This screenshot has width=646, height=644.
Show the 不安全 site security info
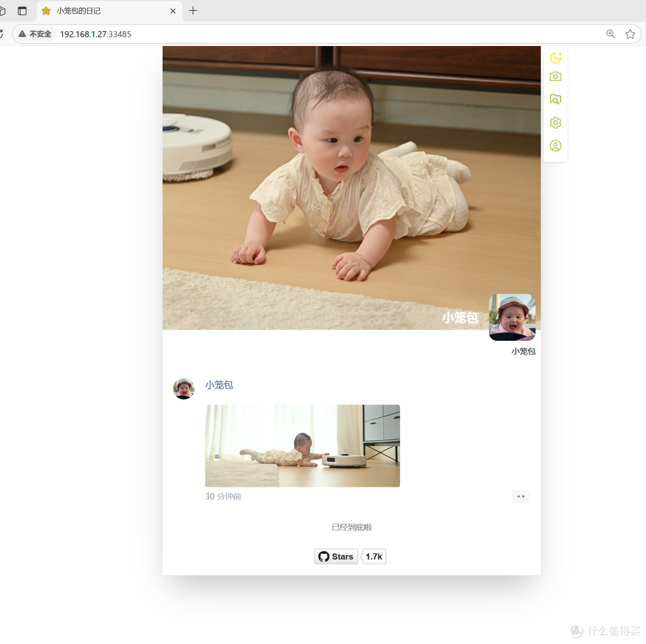35,34
